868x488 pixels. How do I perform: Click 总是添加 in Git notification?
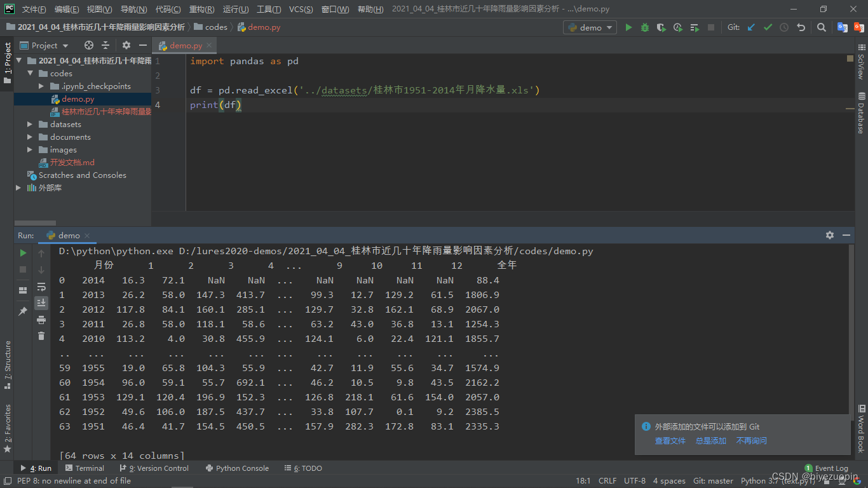click(x=711, y=441)
